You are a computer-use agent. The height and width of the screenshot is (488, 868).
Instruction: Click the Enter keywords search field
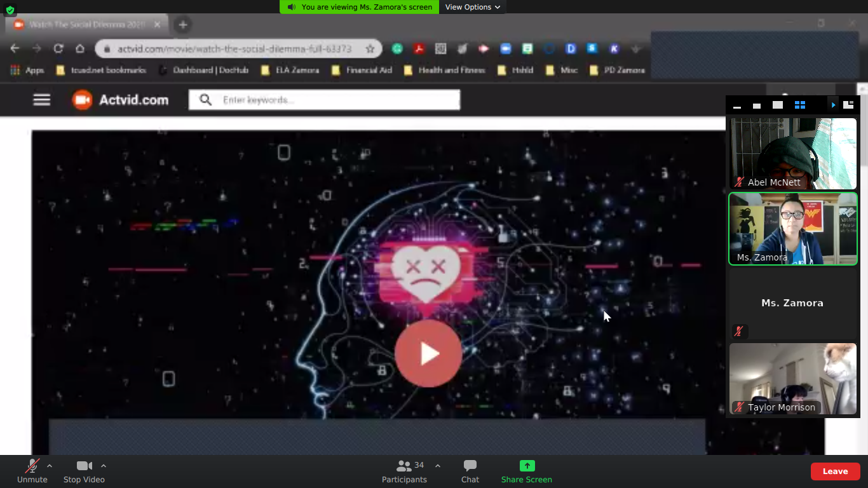(x=324, y=100)
